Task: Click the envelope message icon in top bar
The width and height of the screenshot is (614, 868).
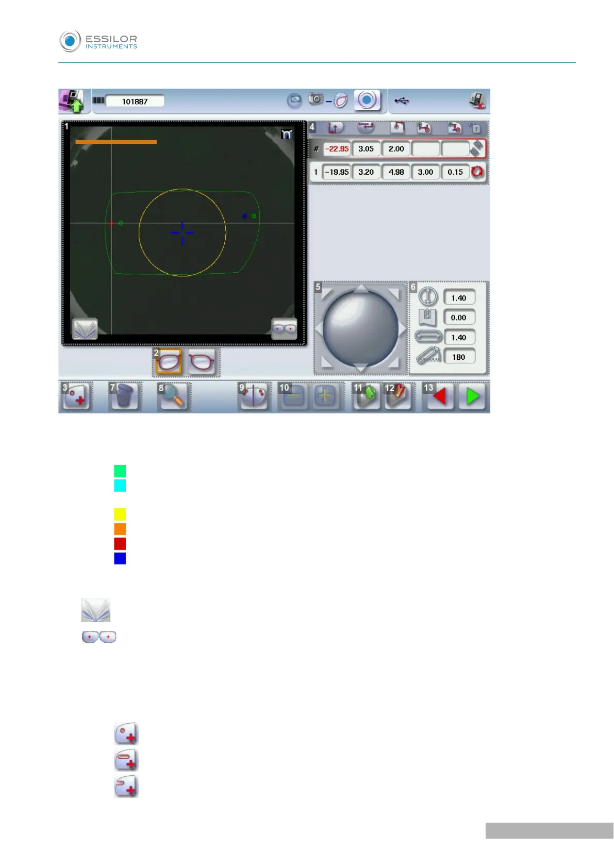Action: [x=294, y=100]
